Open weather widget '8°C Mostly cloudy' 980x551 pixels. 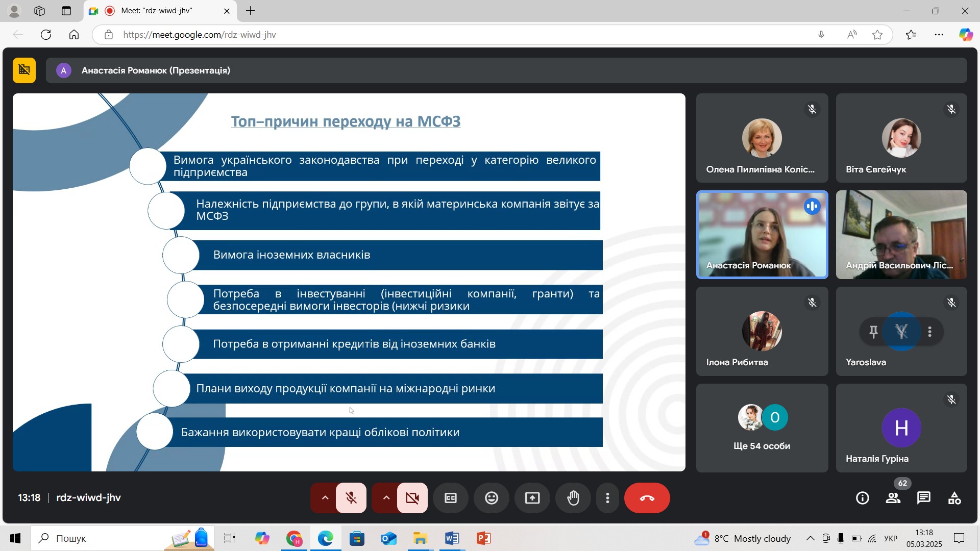tap(743, 538)
